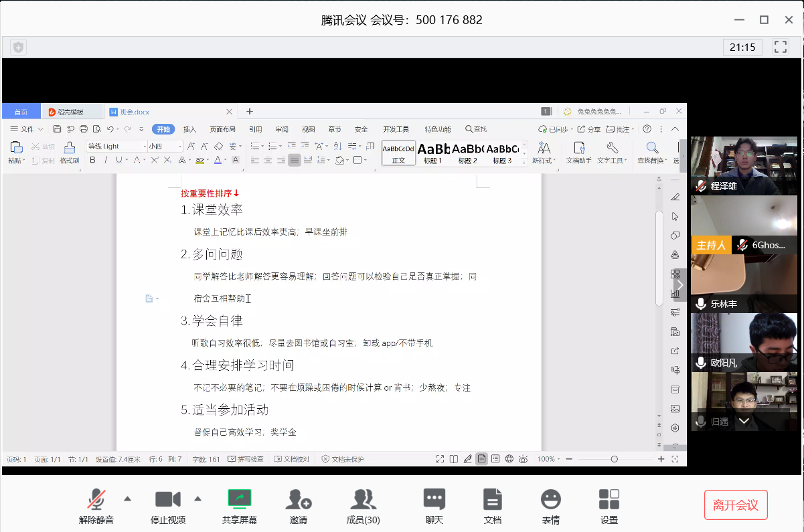The image size is (804, 532).
Task: Expand video options arrow beside camera
Action: (197, 499)
